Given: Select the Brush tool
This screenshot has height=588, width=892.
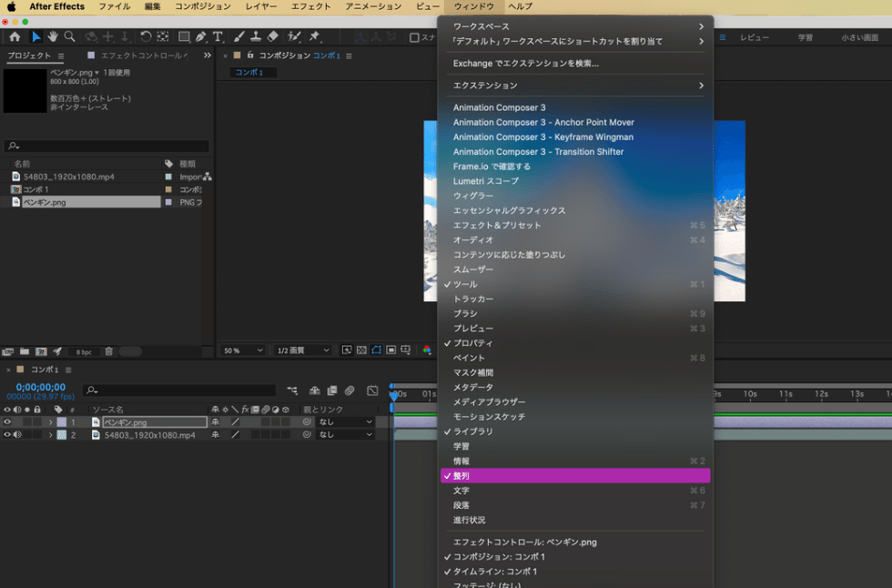Looking at the screenshot, I should 238,36.
